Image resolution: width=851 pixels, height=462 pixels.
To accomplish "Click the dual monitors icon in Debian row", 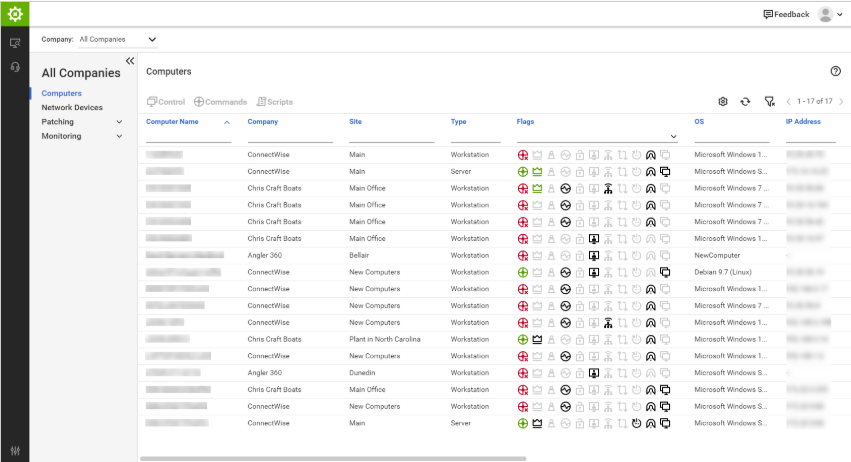I will (665, 272).
